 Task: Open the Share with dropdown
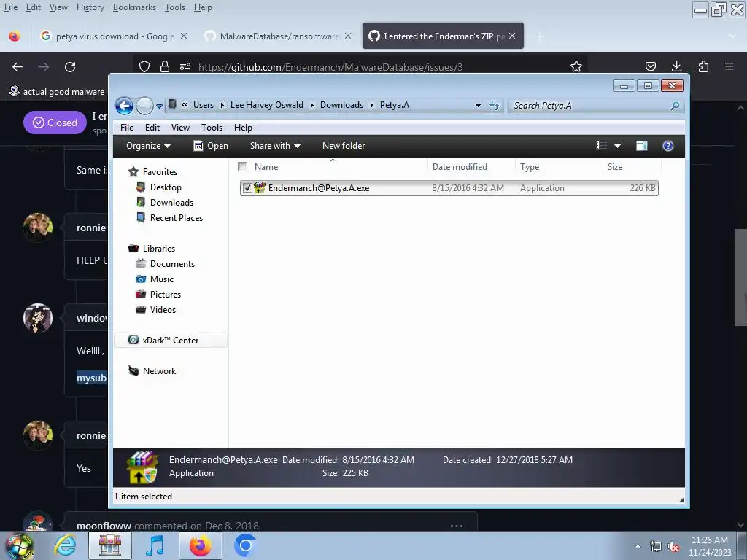click(275, 146)
